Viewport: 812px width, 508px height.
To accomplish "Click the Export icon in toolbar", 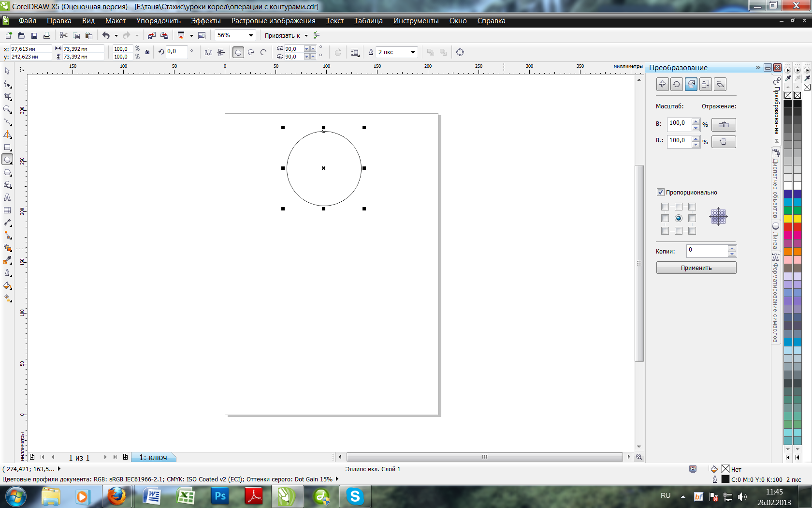I will (164, 35).
